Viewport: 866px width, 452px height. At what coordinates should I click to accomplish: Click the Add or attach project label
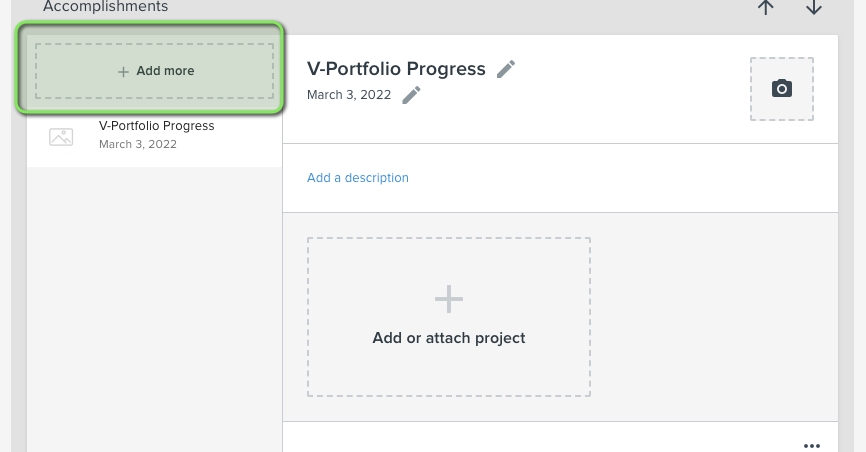[x=448, y=338]
